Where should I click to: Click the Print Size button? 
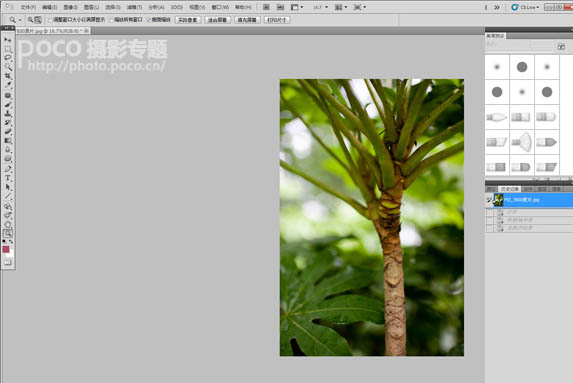pyautogui.click(x=277, y=20)
